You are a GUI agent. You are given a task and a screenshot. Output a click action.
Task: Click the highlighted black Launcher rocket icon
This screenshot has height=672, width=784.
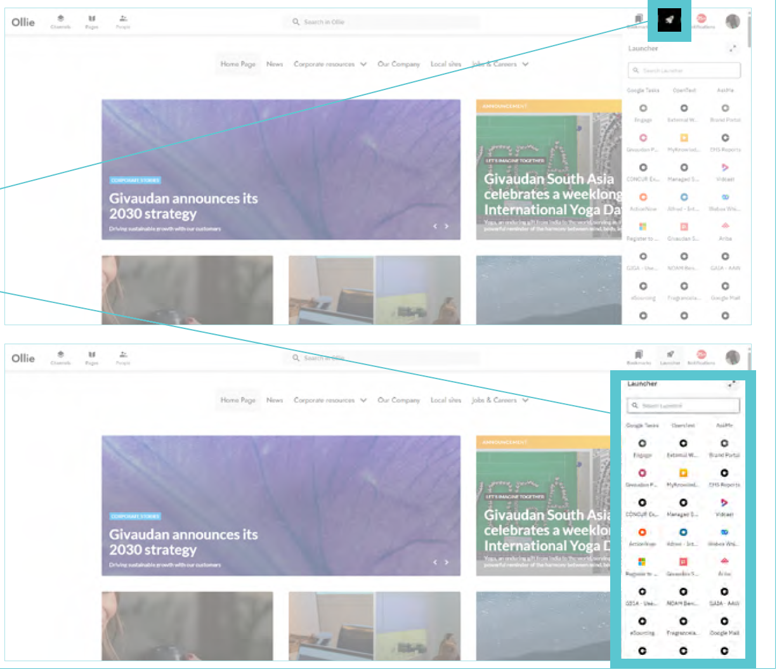click(669, 20)
